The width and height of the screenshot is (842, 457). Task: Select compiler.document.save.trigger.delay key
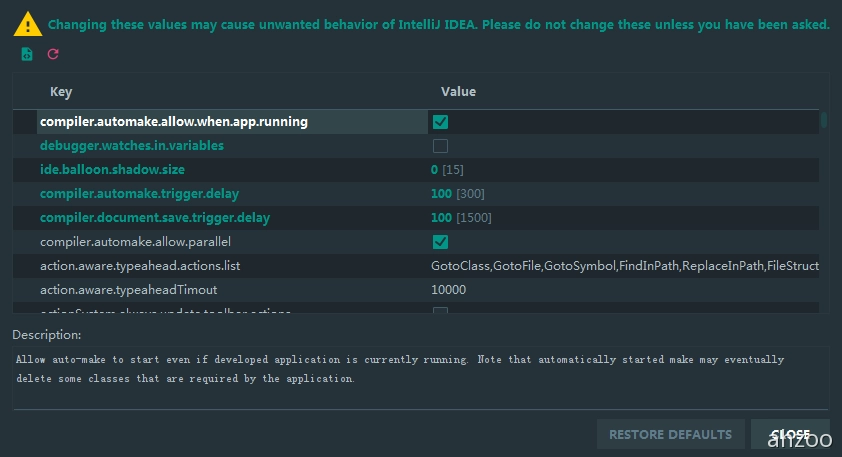(155, 218)
